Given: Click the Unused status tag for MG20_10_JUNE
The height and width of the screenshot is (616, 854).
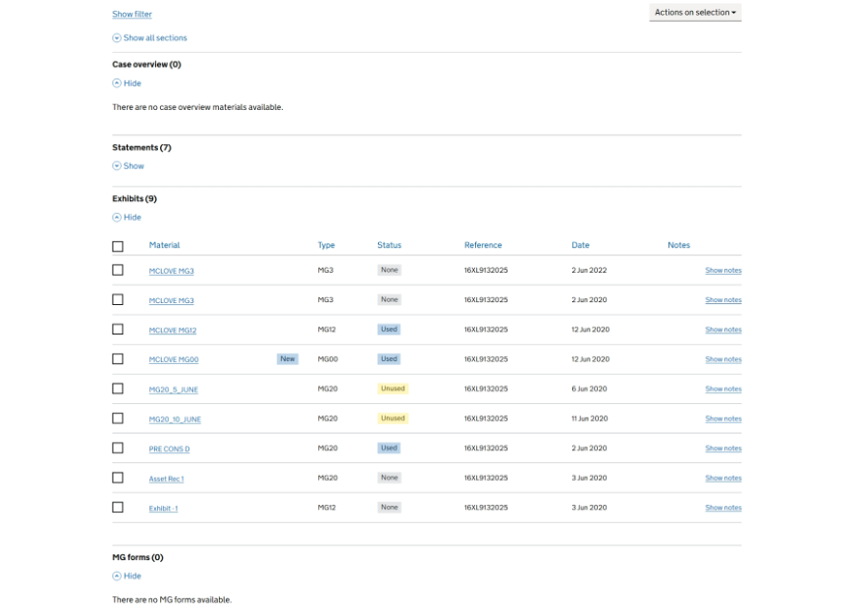Looking at the screenshot, I should 393,418.
